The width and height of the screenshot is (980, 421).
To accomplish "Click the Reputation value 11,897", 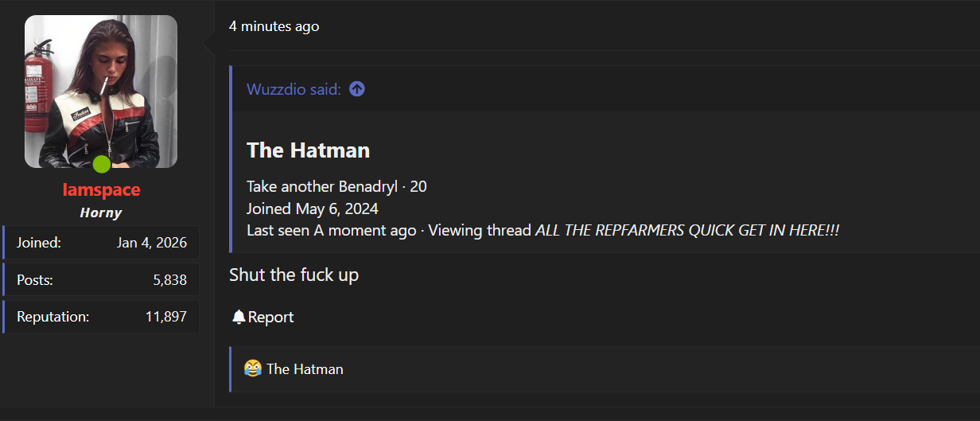I will click(166, 317).
